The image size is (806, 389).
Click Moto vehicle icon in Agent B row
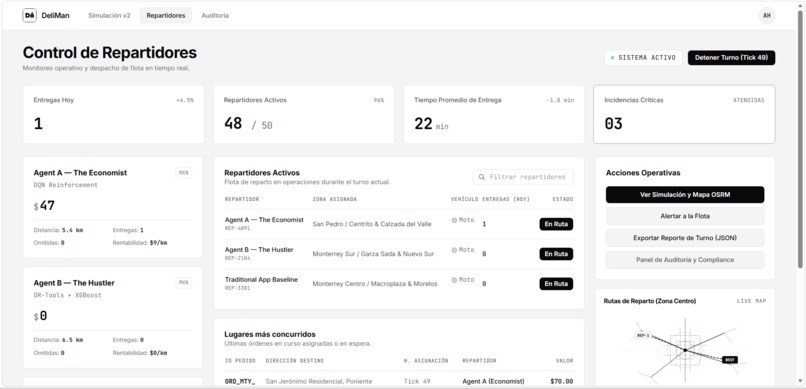point(454,250)
